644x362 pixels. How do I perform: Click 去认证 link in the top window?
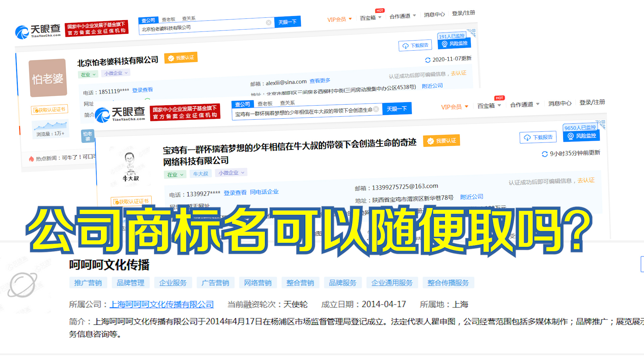[x=459, y=73]
